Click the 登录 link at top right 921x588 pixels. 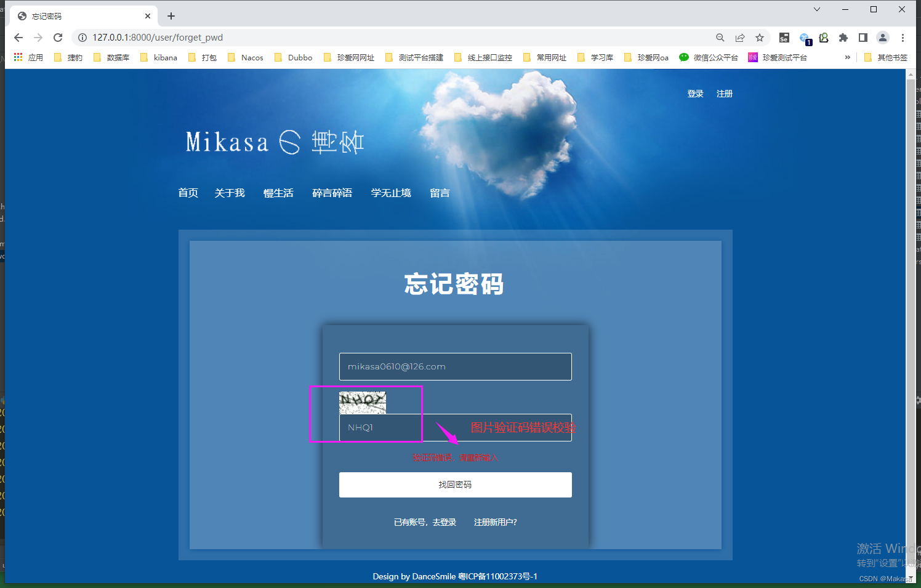coord(695,94)
